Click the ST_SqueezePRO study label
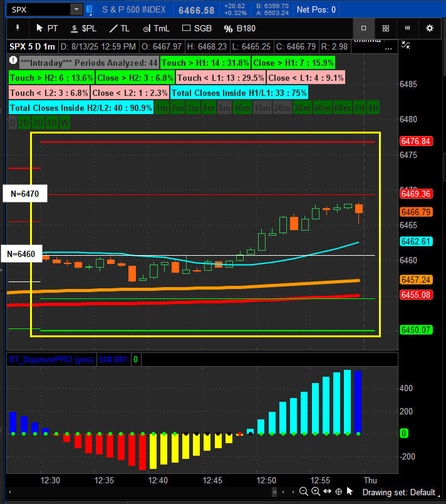446x504 pixels. (x=51, y=359)
